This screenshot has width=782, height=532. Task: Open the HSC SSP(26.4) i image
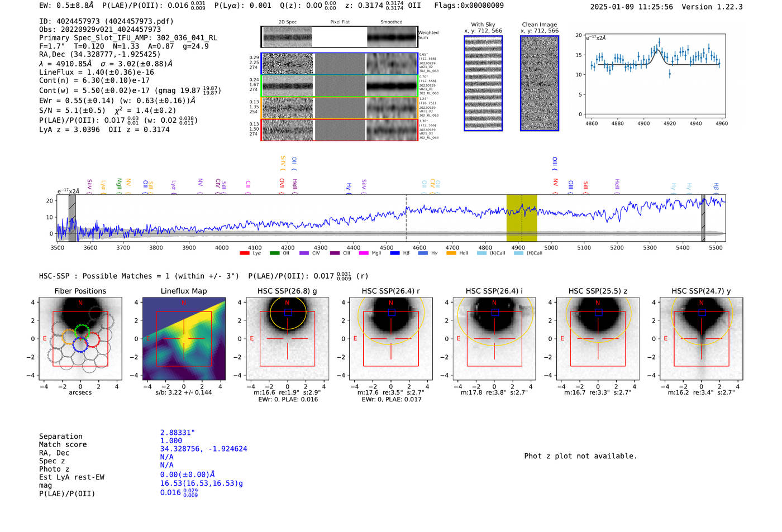pos(494,339)
